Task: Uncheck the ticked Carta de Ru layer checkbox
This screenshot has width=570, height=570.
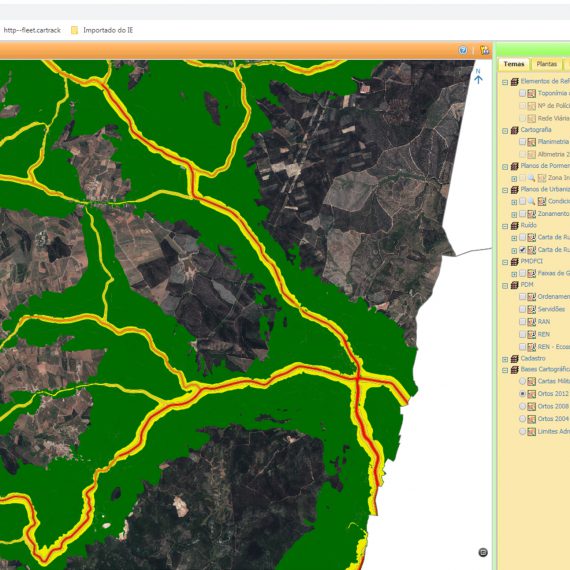Action: pos(522,250)
